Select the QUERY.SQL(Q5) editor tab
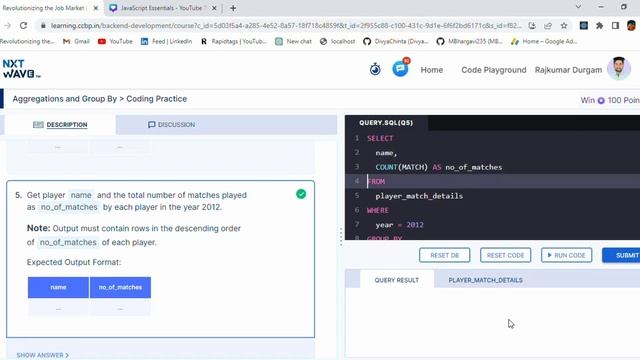The height and width of the screenshot is (360, 640). 386,122
